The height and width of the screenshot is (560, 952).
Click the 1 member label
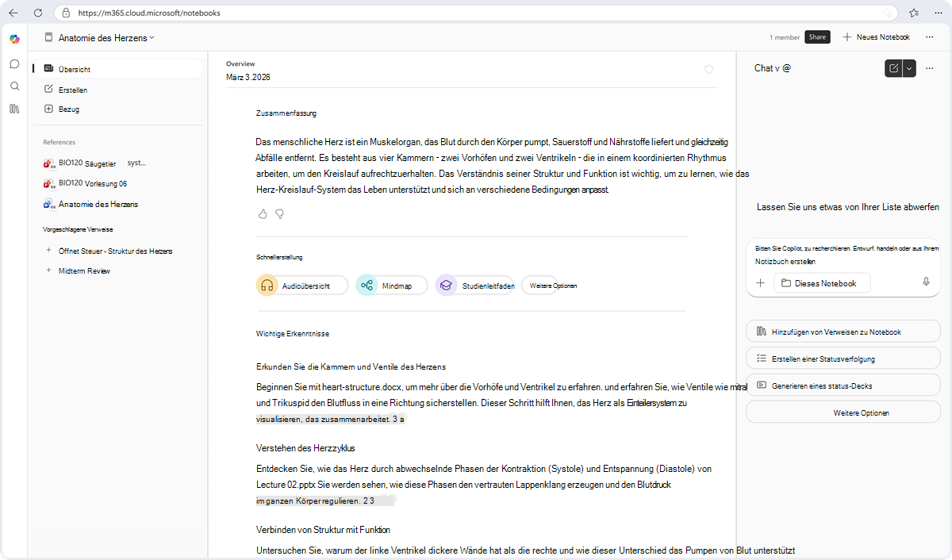point(785,37)
